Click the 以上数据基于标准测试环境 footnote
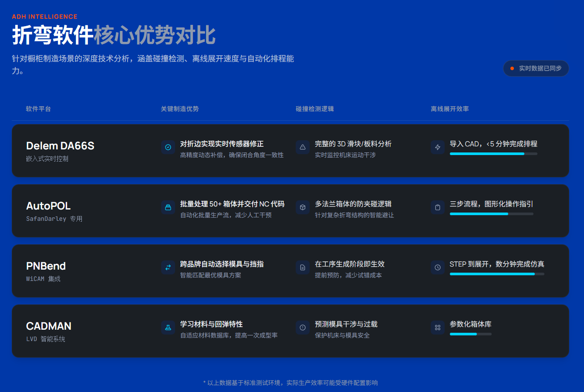 click(290, 383)
